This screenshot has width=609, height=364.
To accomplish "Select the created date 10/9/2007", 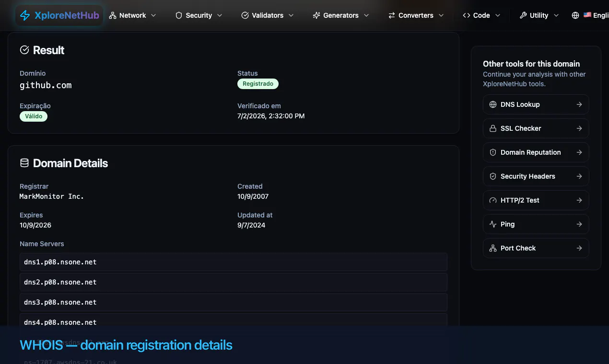I will coord(253,196).
